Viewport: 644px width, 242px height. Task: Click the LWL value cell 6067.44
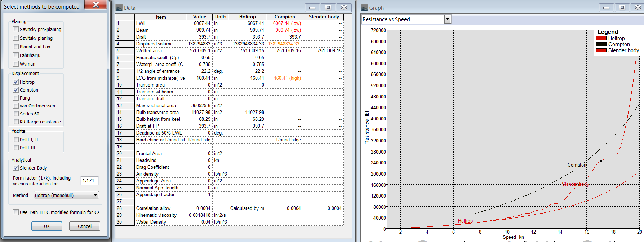tap(199, 23)
